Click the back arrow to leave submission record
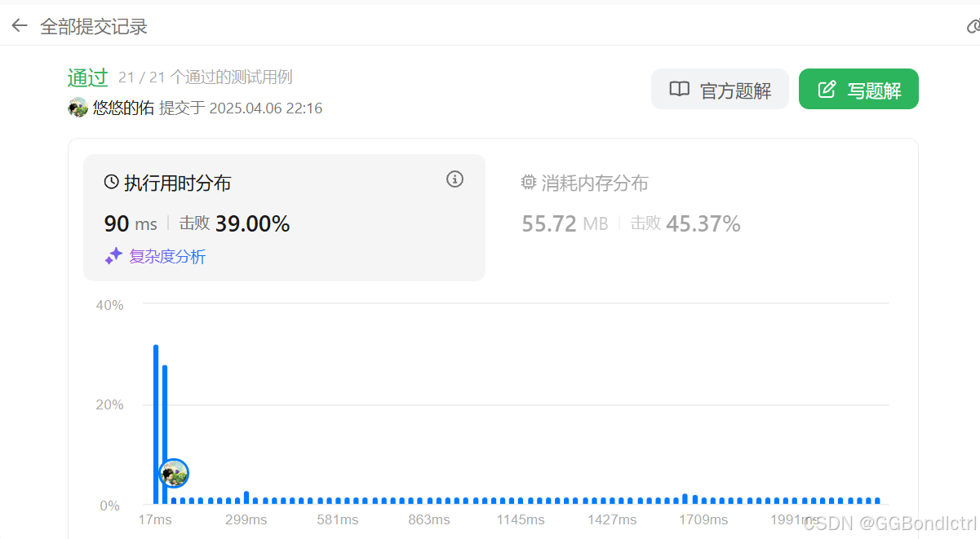980x539 pixels. coord(19,24)
